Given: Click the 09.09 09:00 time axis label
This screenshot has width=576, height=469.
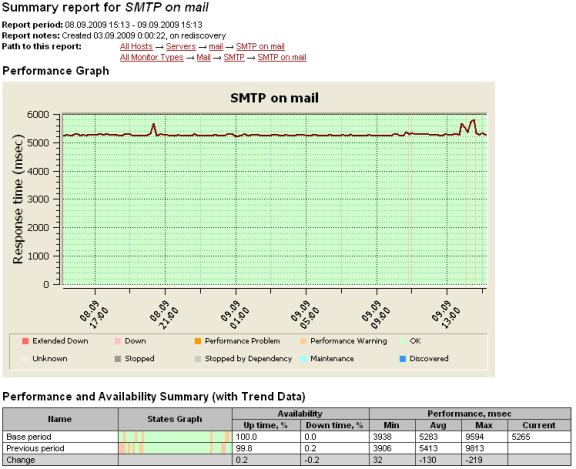Looking at the screenshot, I should (375, 315).
